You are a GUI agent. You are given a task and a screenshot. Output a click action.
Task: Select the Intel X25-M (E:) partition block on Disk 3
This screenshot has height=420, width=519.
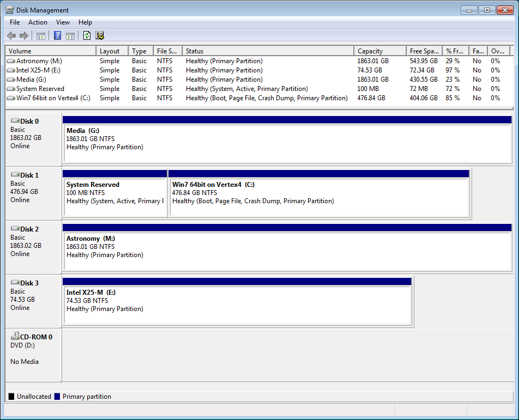click(237, 301)
